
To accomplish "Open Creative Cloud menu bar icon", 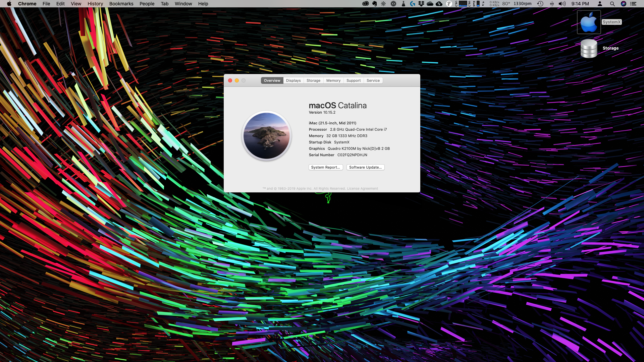I will point(366,4).
